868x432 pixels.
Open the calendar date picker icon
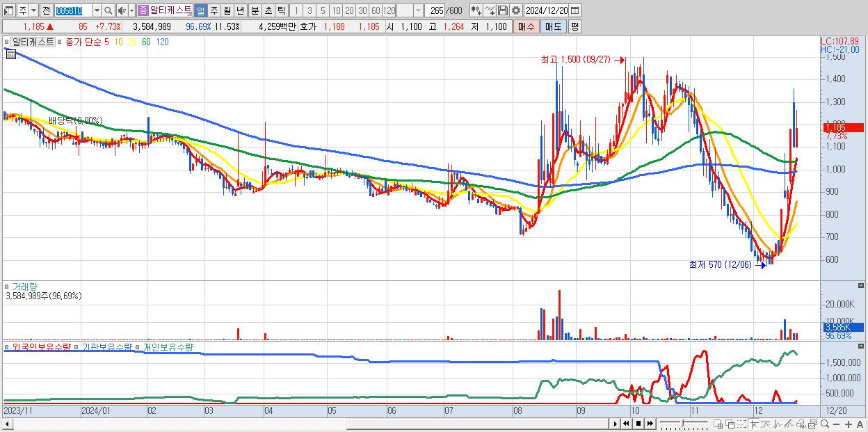tap(574, 10)
